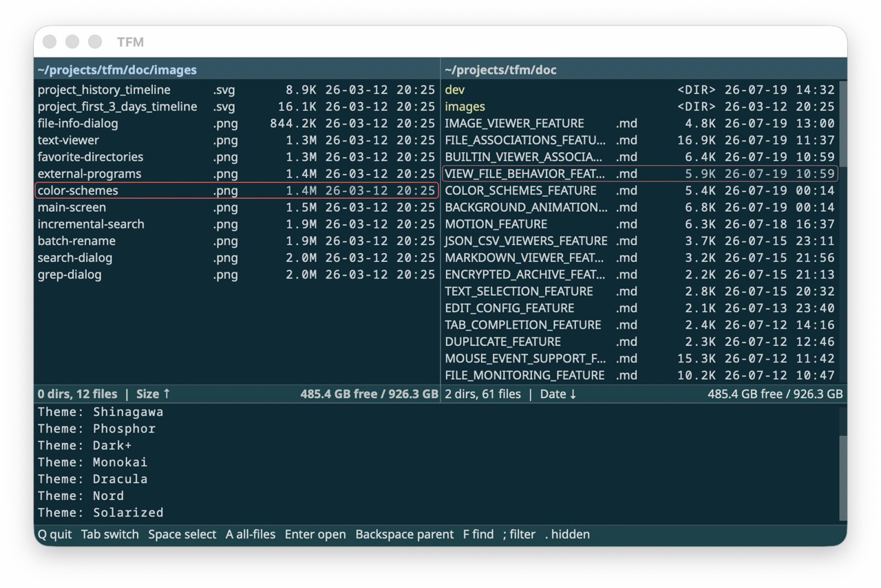This screenshot has width=881, height=588.
Task: Click the '2 dirs, 61 files' status text
Action: [x=482, y=394]
